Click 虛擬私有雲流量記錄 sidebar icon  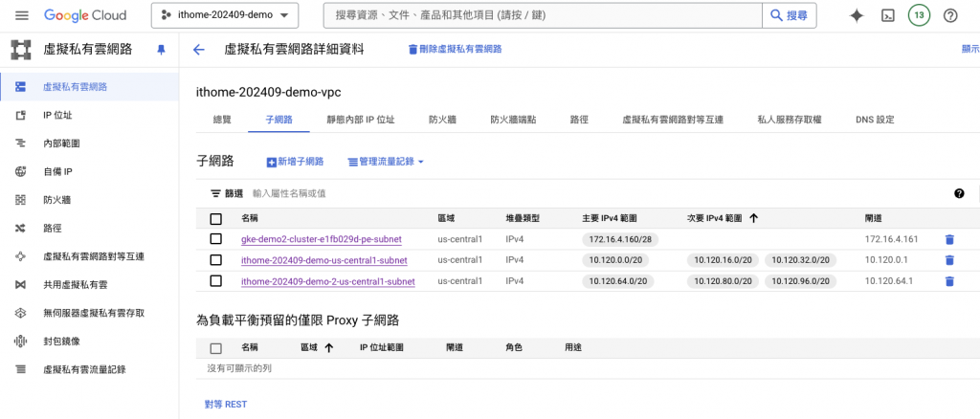coord(21,369)
